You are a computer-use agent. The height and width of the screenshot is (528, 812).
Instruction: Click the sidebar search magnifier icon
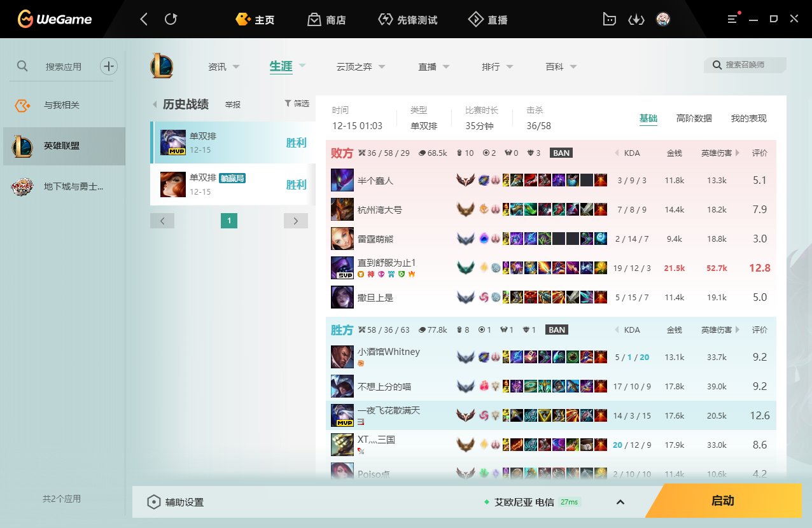[x=22, y=66]
